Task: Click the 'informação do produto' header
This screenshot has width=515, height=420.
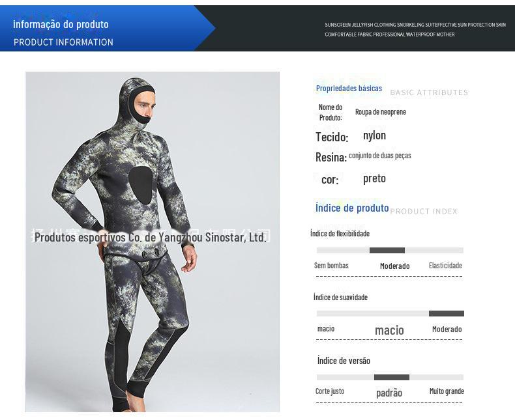Action: [61, 24]
